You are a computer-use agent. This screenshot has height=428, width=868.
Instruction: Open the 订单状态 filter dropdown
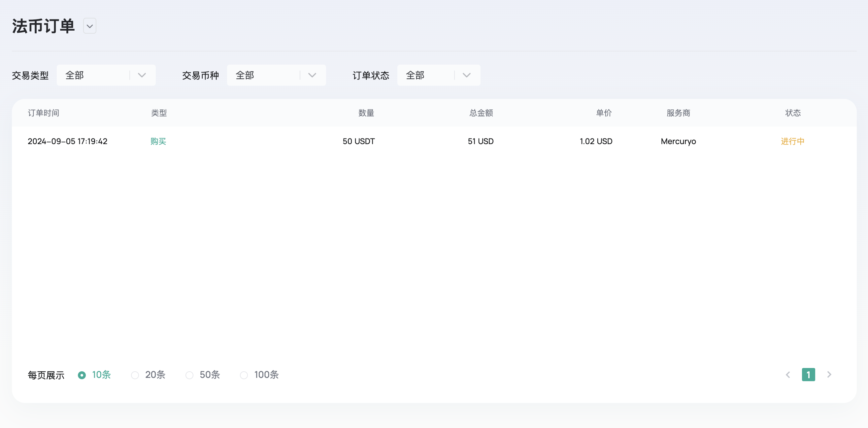click(x=439, y=75)
